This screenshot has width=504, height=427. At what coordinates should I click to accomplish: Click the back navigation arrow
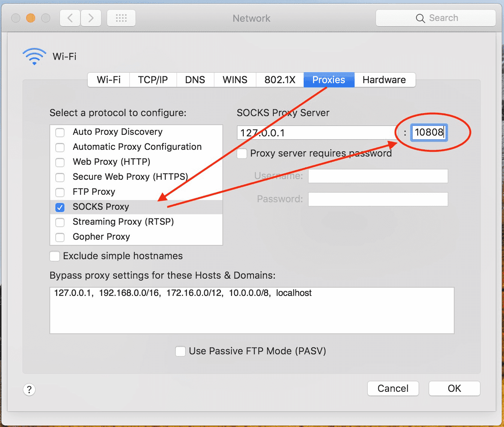coord(70,18)
